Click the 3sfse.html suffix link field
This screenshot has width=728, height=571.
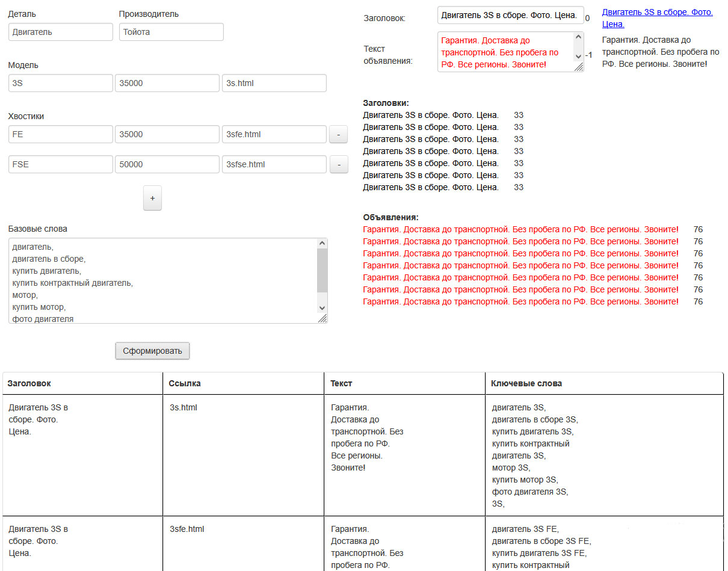pos(274,164)
